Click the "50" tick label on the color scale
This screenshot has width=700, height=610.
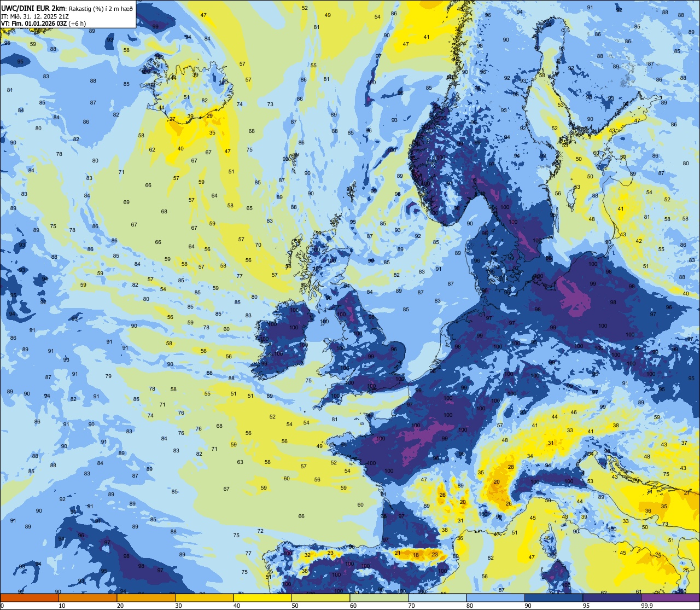tap(295, 606)
